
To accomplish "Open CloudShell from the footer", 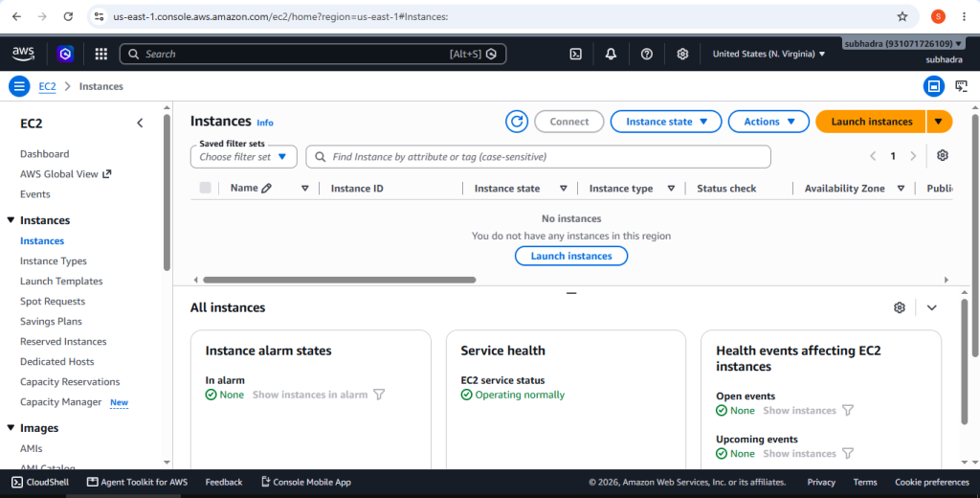I will (40, 483).
